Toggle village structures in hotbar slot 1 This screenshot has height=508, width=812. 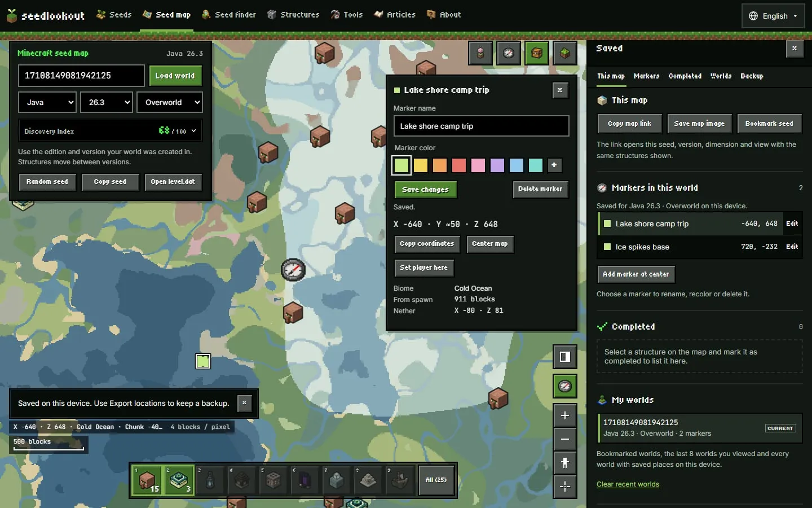(x=148, y=480)
